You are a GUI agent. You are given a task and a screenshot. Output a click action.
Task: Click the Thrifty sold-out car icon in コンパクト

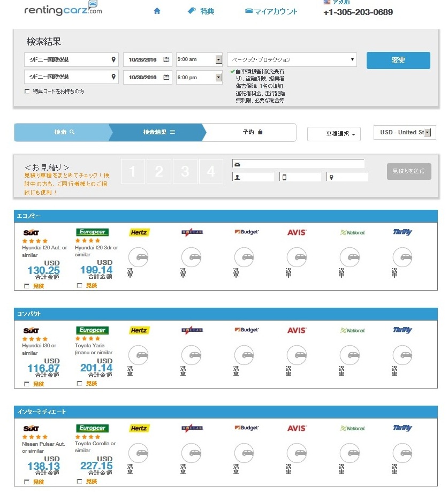403,355
